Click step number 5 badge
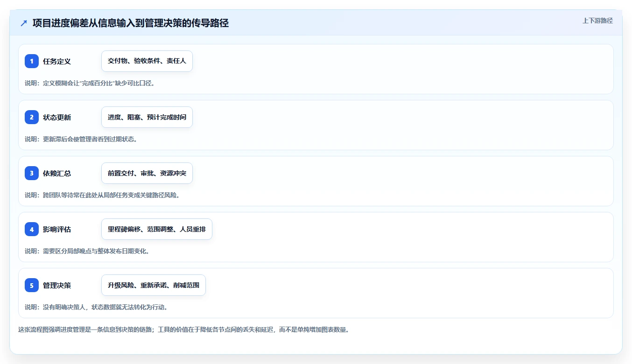The image size is (632, 364). tap(32, 285)
